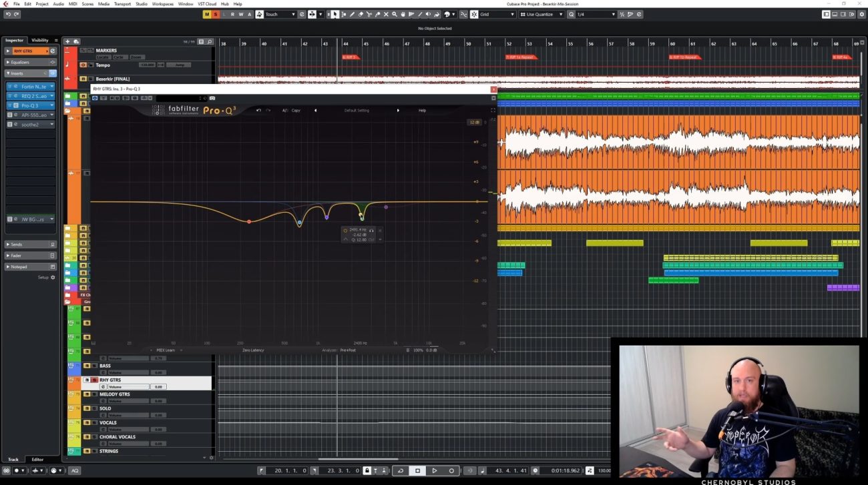Open the Pro-Q 3 full screen icon
Screen dimensions: 868x485
(493, 110)
